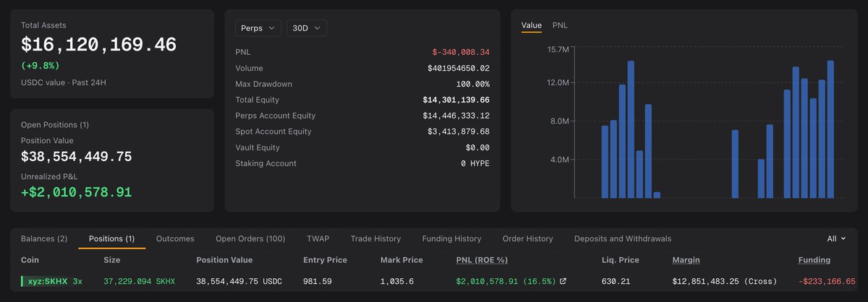Image resolution: width=868 pixels, height=302 pixels.
Task: Click the Margin column header
Action: (x=686, y=260)
